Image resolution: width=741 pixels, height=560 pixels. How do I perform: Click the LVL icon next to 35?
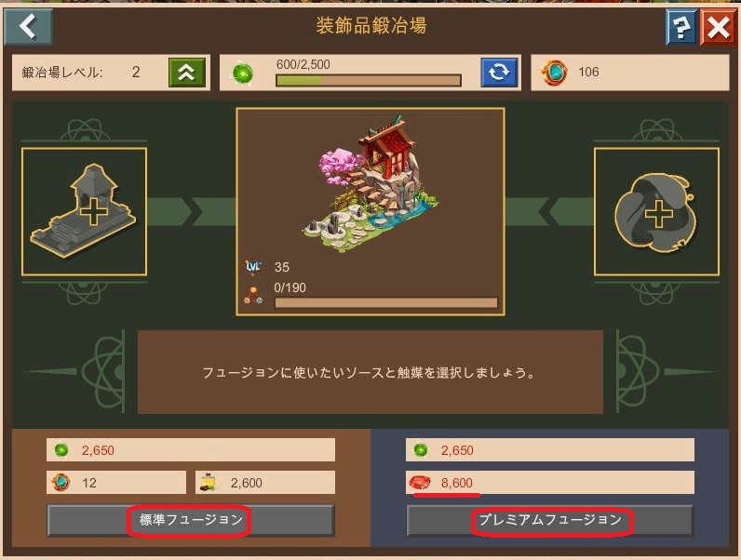[253, 267]
